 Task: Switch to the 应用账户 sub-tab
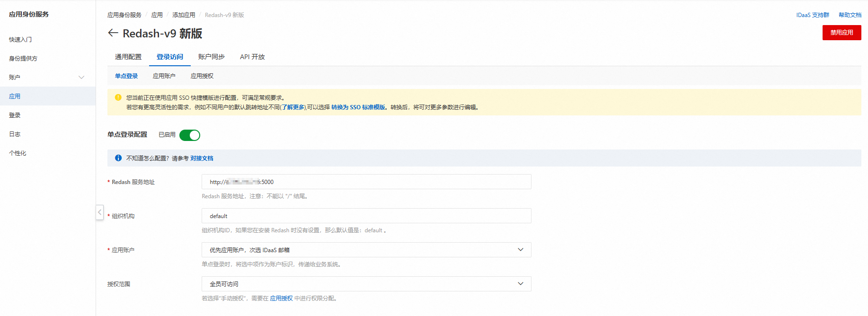pos(164,76)
